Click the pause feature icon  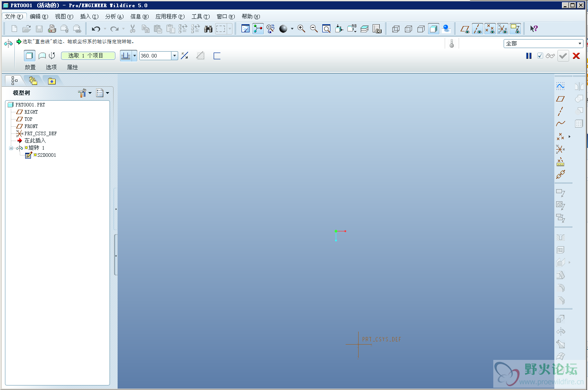[529, 56]
